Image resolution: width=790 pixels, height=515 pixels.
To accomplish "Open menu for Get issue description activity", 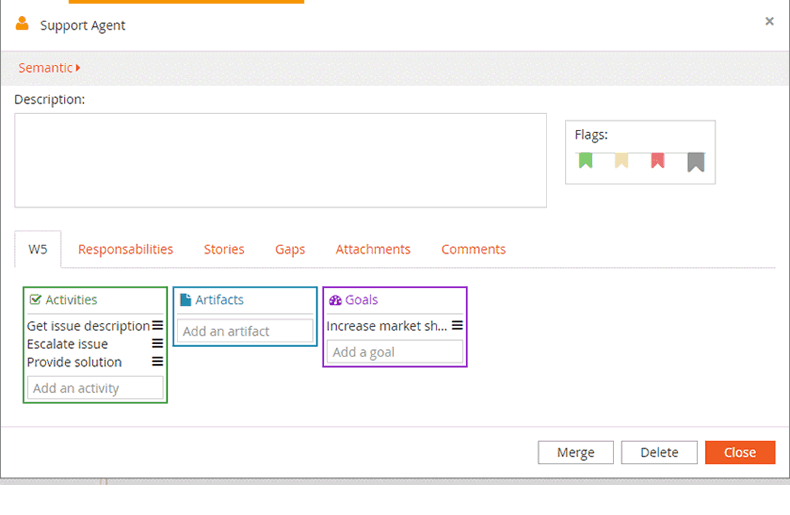I will pyautogui.click(x=157, y=326).
